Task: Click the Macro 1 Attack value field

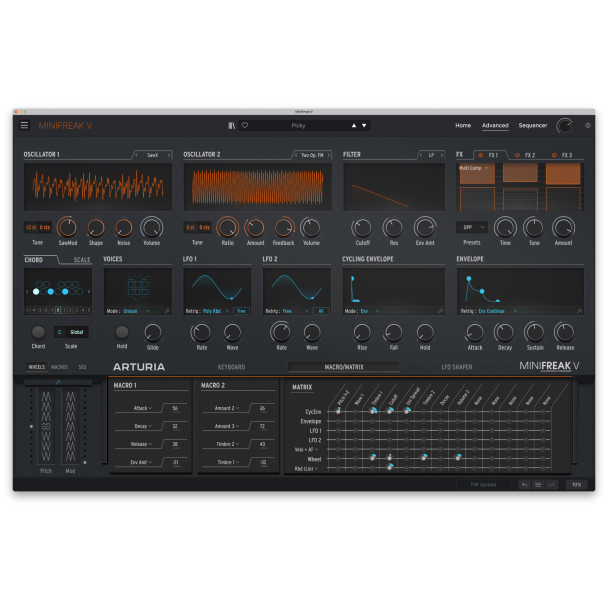Action: 175,409
